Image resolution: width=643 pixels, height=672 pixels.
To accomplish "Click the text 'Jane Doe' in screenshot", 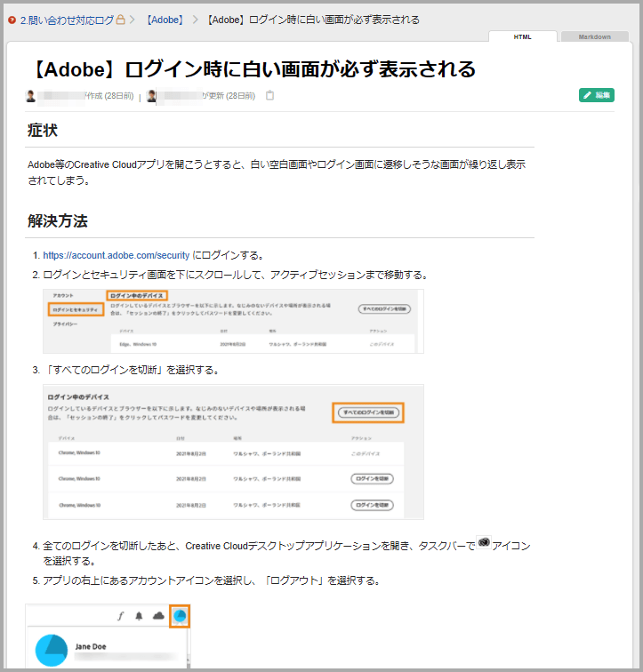I will [91, 646].
